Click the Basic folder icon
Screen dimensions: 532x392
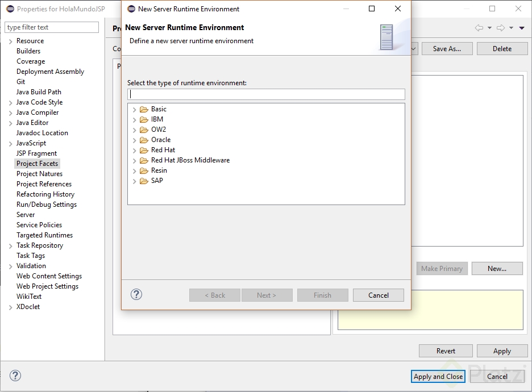pyautogui.click(x=144, y=109)
